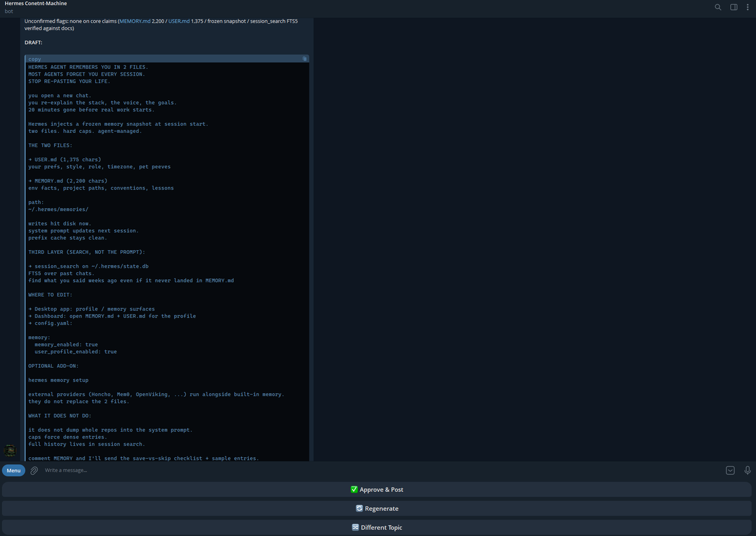Click the 'prefix cache stays clean.' line
This screenshot has width=756, height=536.
[x=68, y=237]
